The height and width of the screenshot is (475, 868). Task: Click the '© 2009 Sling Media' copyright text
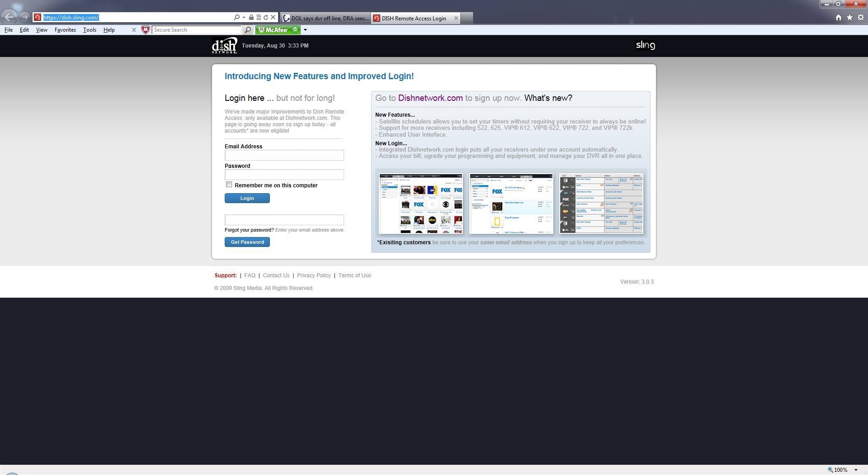point(264,288)
